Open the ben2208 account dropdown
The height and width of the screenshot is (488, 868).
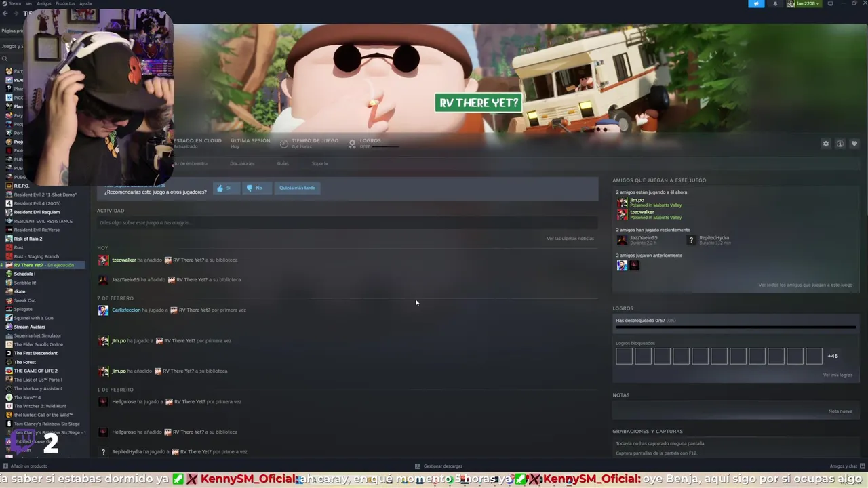(x=804, y=4)
